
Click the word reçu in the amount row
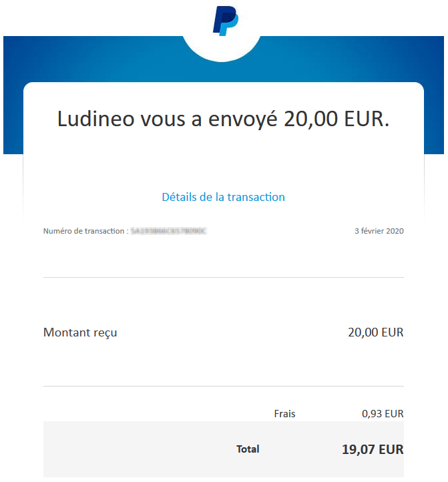coord(105,332)
